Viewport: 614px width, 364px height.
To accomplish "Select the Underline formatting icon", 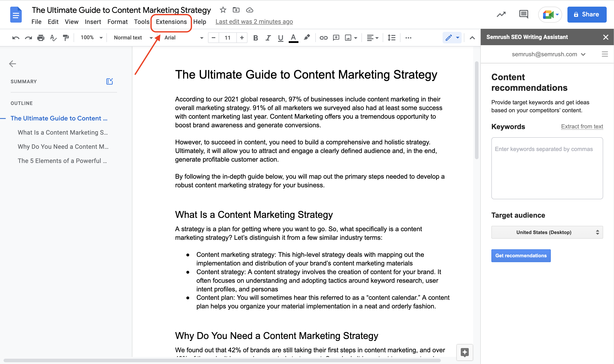I will click(280, 37).
